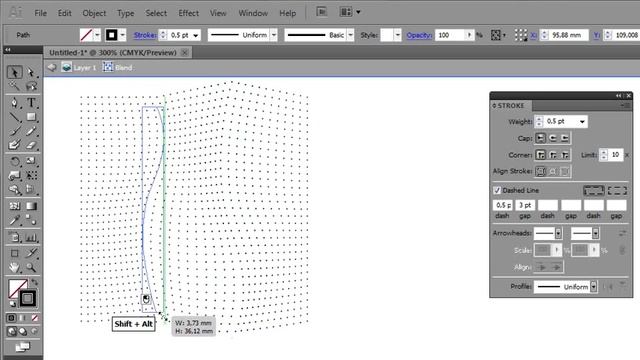Open variable width profile dropdown in control bar
This screenshot has height=360, width=640.
click(274, 35)
